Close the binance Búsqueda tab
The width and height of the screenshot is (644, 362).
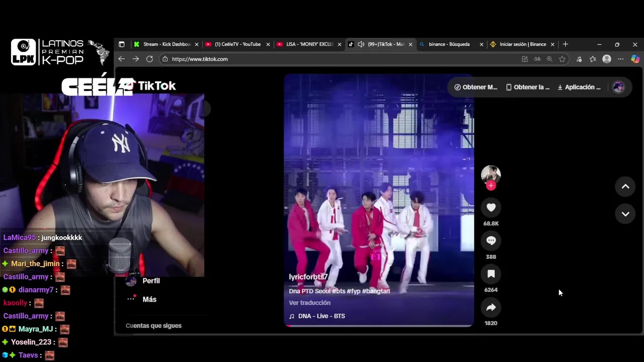tap(481, 44)
